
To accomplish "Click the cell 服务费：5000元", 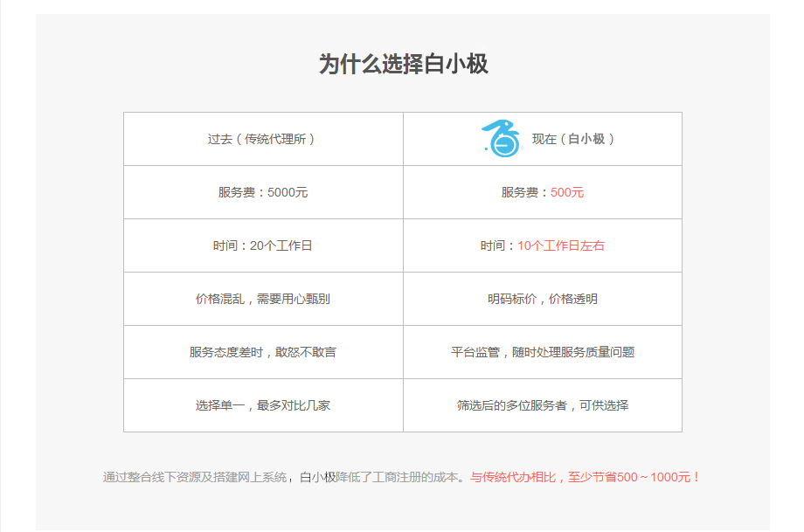I will [x=263, y=192].
